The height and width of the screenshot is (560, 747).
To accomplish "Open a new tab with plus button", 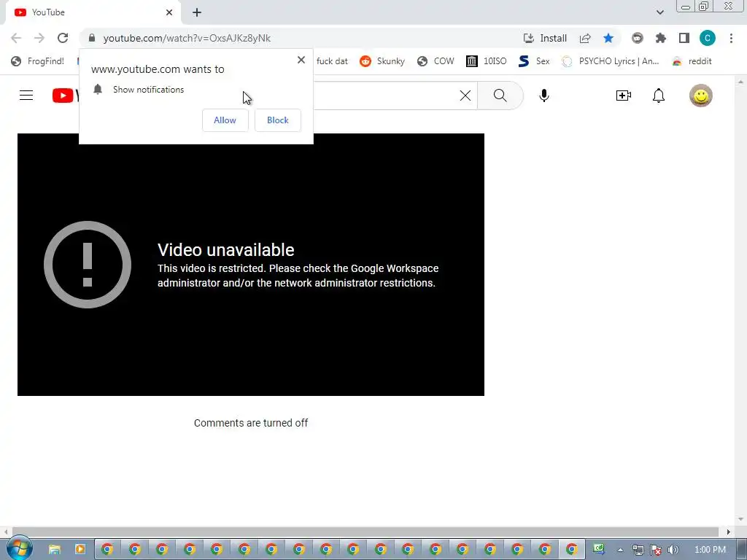I will click(197, 12).
